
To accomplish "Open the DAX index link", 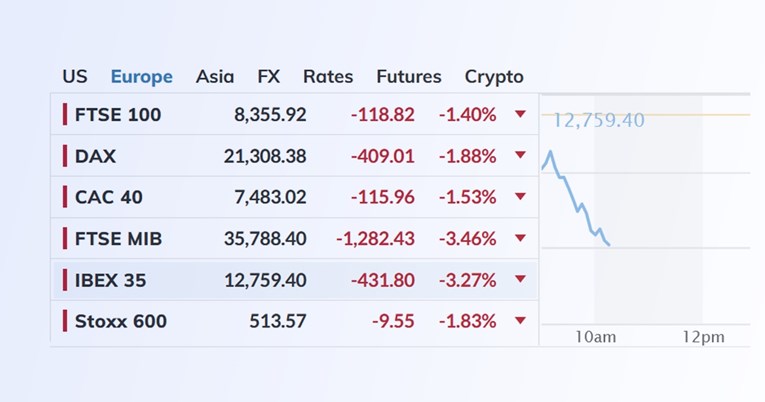I will click(95, 156).
